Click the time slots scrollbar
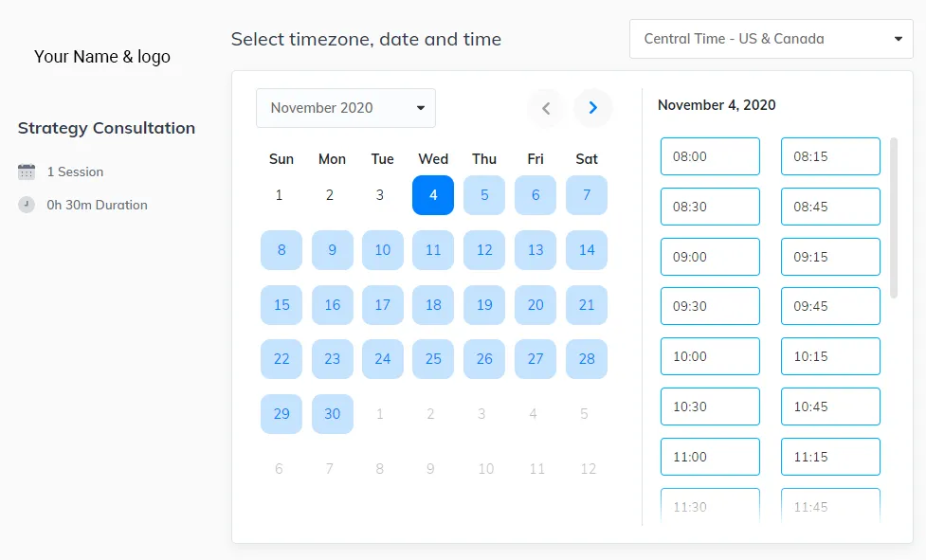This screenshot has height=560, width=926. [x=894, y=218]
